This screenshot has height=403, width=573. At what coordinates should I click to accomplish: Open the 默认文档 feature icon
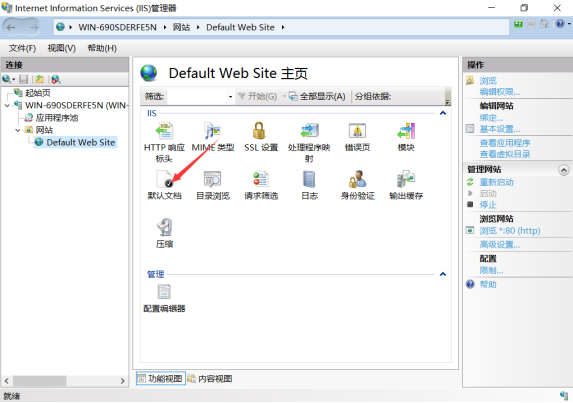(164, 180)
